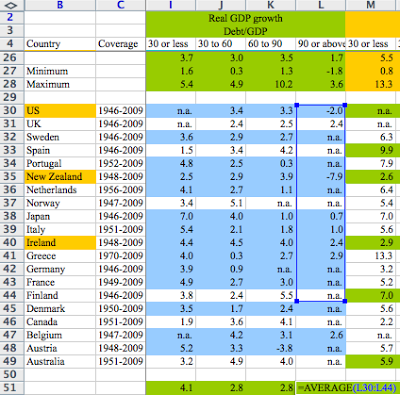Click Austria's -3.8 value cell
The image size is (400, 395).
click(271, 348)
